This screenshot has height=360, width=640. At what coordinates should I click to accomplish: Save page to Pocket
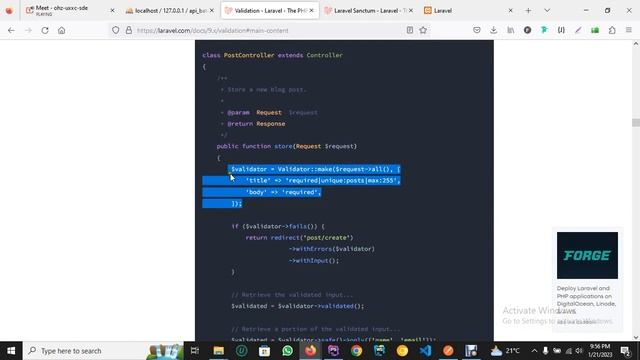coord(476,30)
